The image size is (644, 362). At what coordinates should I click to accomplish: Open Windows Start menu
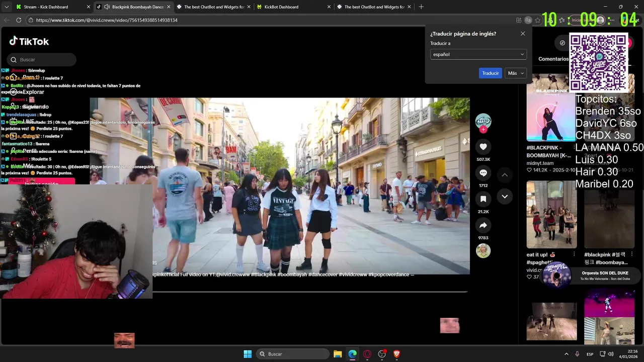click(x=248, y=354)
